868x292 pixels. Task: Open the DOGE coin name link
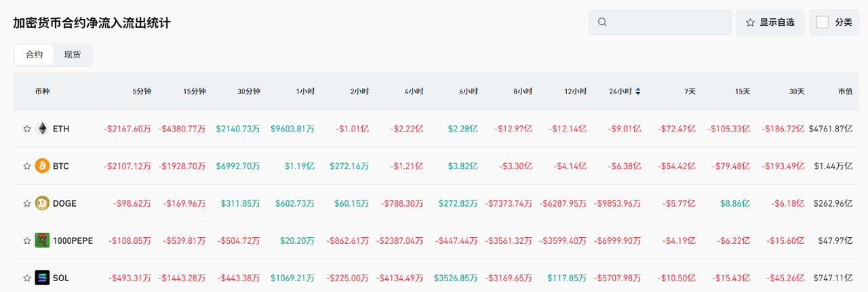point(64,203)
